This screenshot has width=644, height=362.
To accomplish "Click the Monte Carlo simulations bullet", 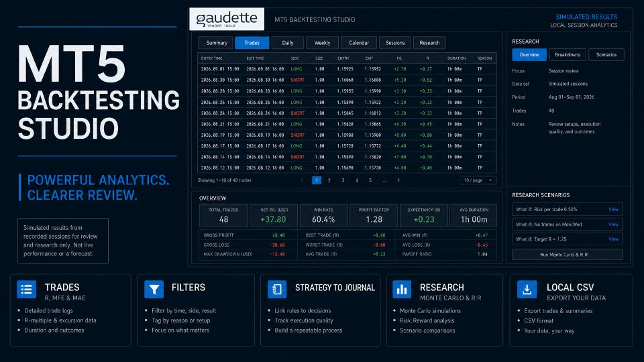I will [430, 310].
